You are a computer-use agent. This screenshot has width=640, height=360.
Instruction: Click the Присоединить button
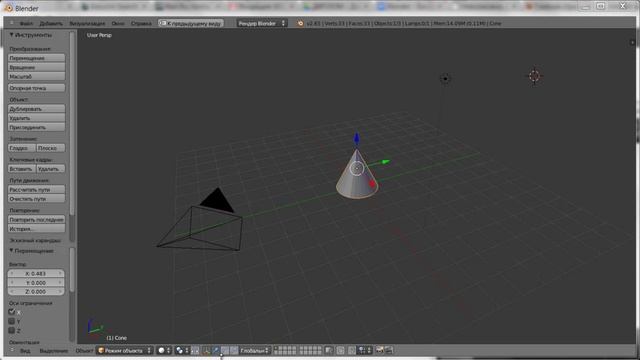36,127
